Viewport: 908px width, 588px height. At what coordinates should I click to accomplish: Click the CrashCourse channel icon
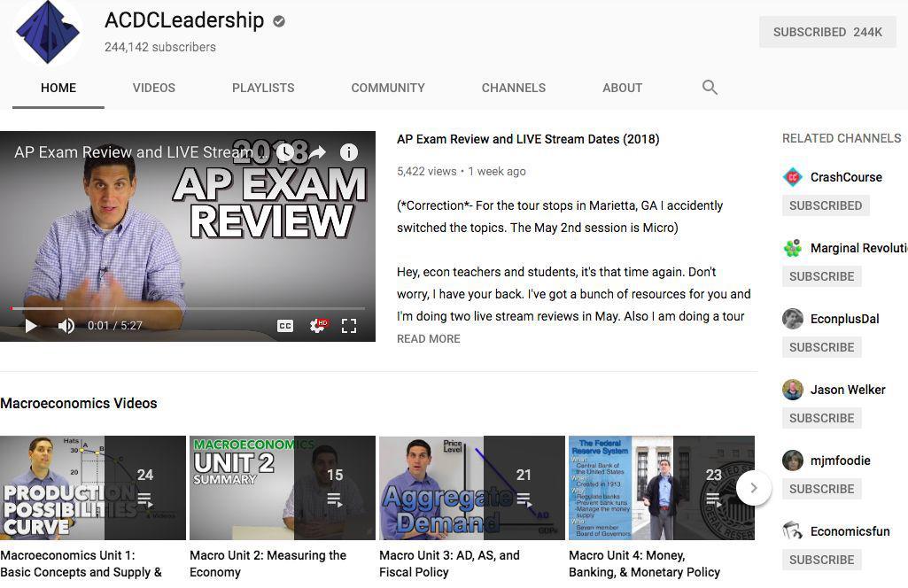[793, 177]
